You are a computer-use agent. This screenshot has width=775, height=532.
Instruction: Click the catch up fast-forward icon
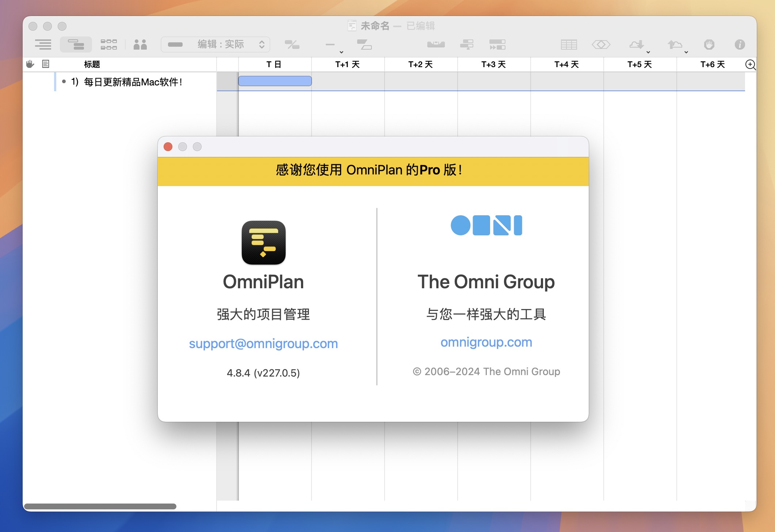point(497,45)
